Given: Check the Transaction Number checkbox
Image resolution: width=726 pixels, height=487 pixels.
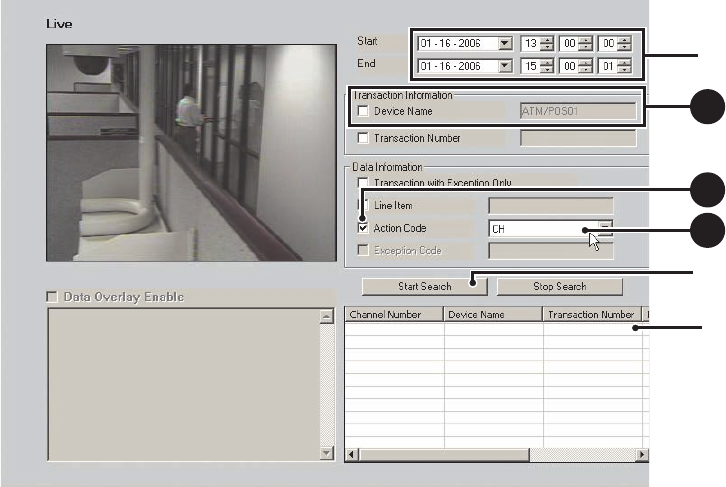Looking at the screenshot, I should [363, 138].
